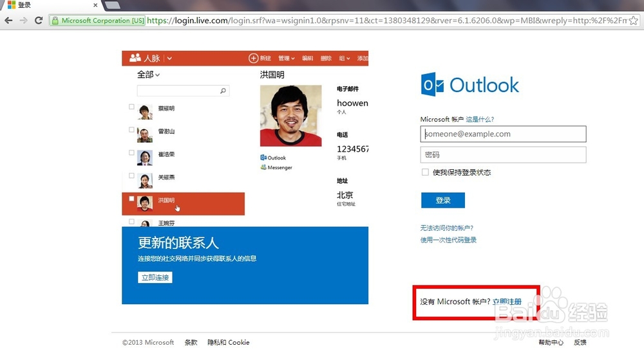Check the box next to 蔡耀明
Screen dimensions: 644x355
tap(131, 107)
